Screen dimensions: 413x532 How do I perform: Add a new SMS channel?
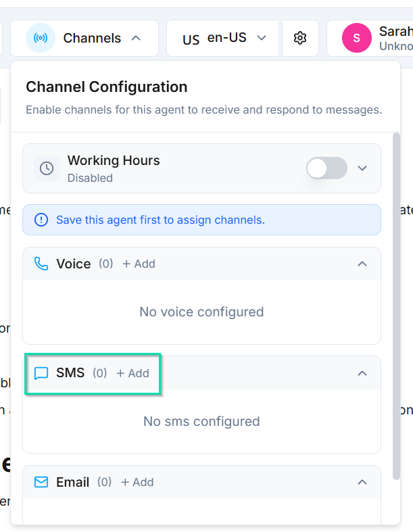(x=132, y=373)
